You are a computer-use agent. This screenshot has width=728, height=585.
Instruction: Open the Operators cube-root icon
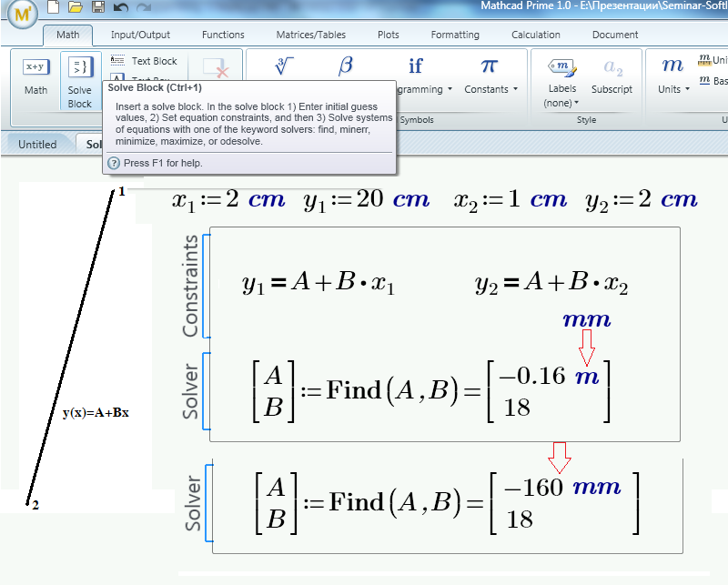coord(284,66)
